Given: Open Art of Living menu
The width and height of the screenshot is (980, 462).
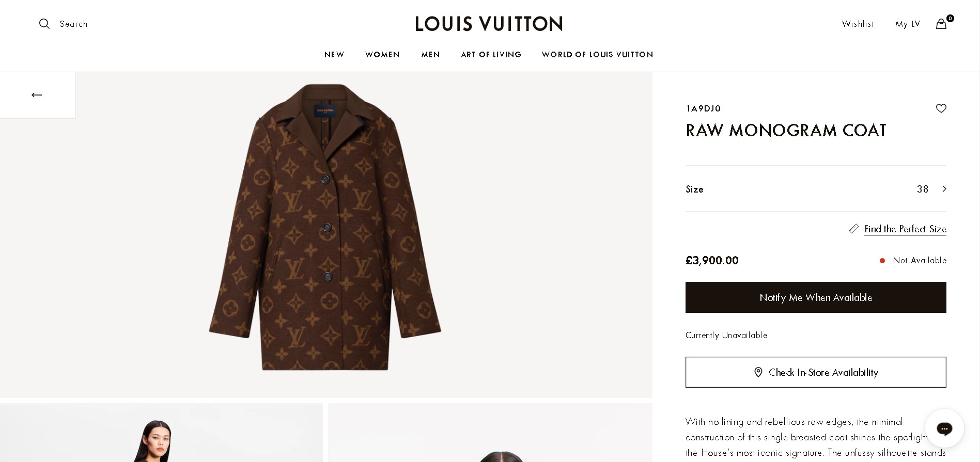Looking at the screenshot, I should [491, 55].
